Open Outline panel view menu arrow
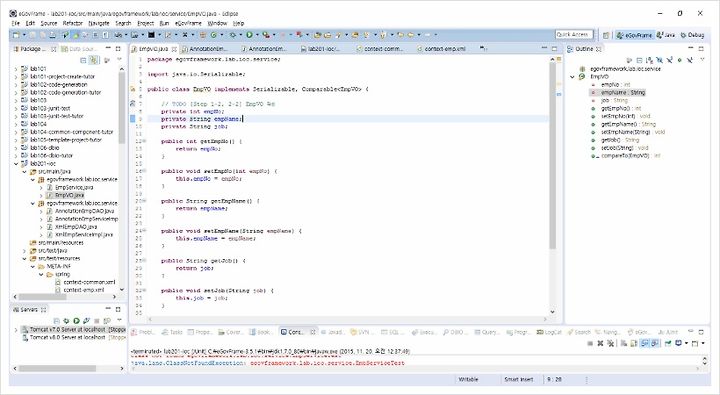This screenshot has height=395, width=720. (702, 60)
